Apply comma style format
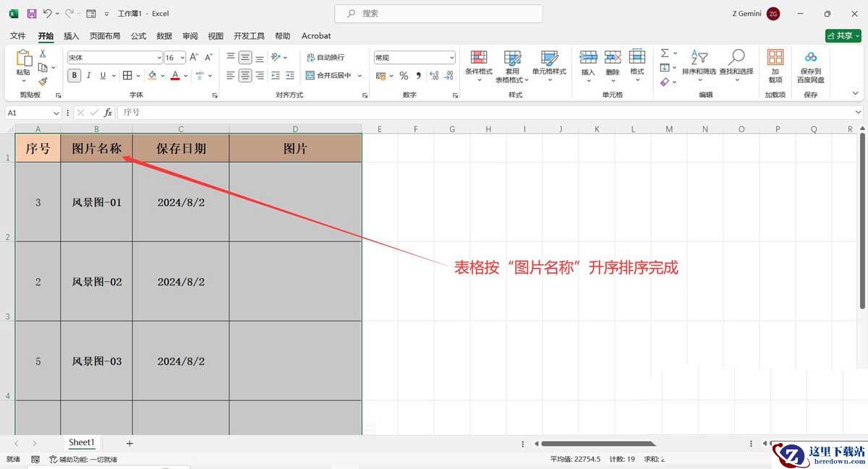The image size is (868, 469). click(417, 75)
